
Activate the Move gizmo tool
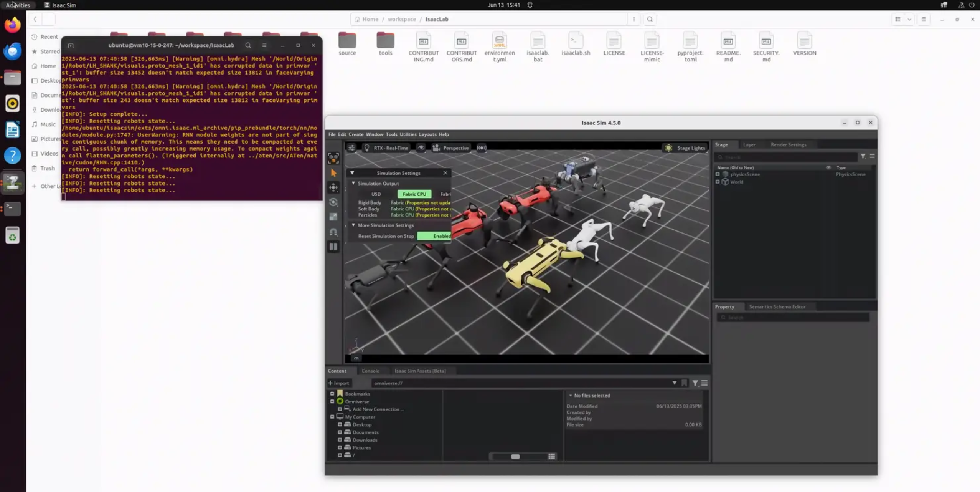(333, 187)
